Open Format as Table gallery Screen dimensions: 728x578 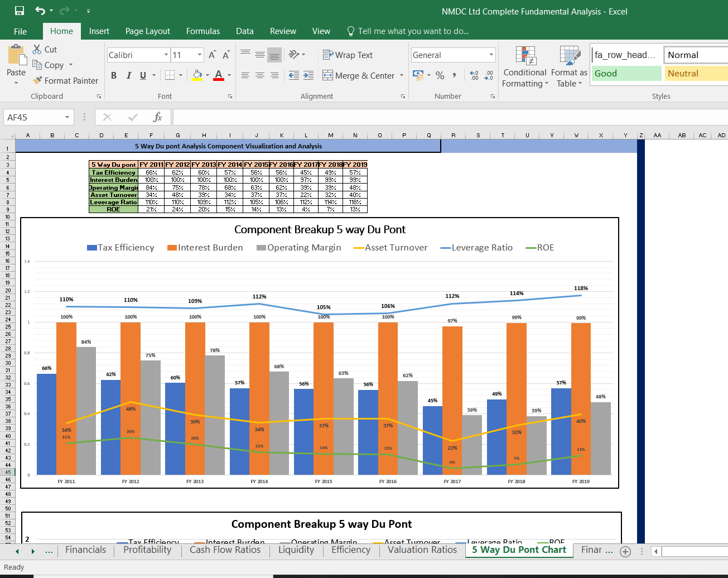pyautogui.click(x=569, y=66)
